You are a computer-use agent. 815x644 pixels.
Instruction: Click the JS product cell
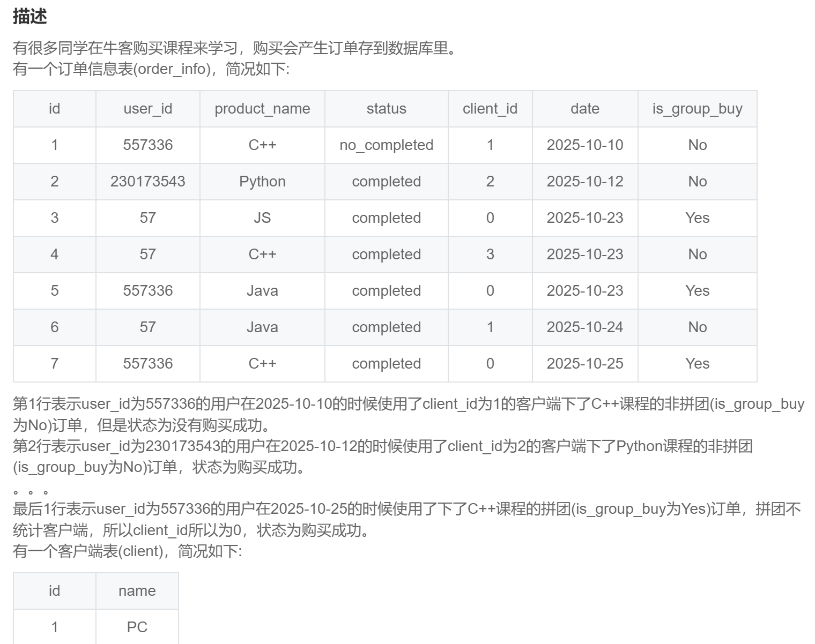(x=262, y=218)
